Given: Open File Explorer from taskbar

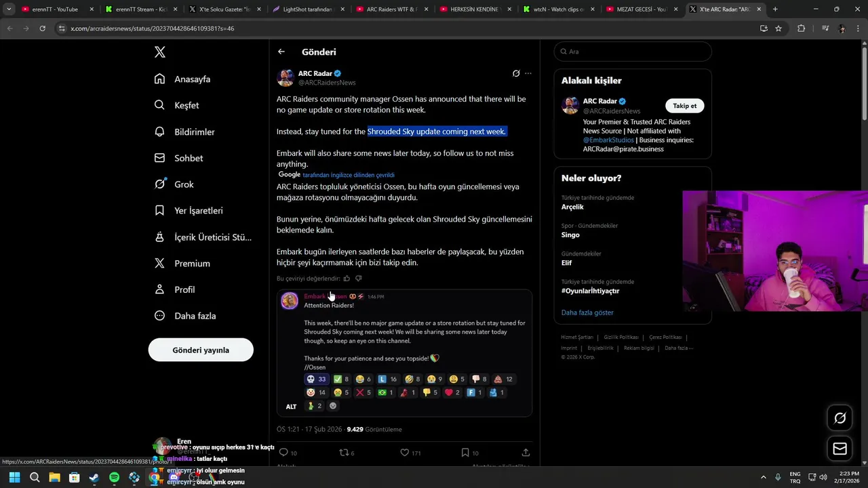Looking at the screenshot, I should (54, 477).
